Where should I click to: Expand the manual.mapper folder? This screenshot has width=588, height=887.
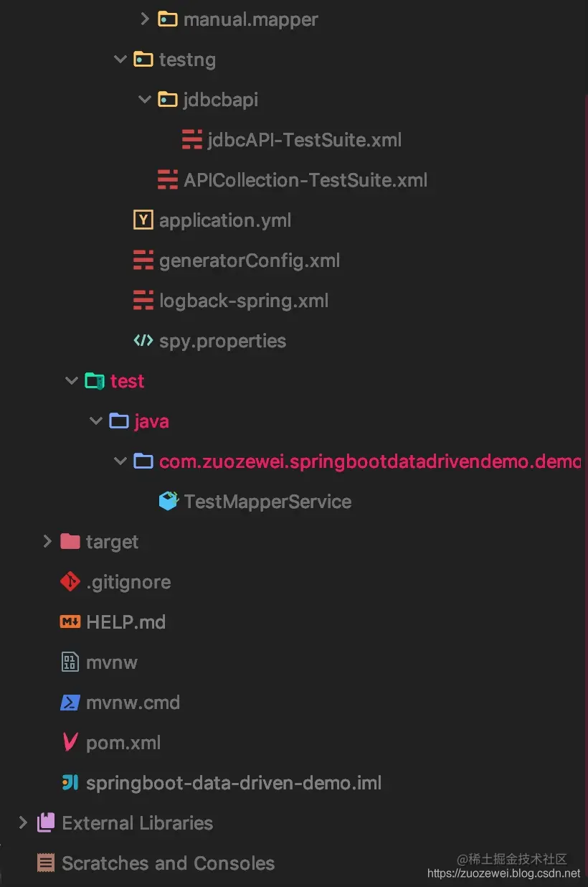[144, 19]
